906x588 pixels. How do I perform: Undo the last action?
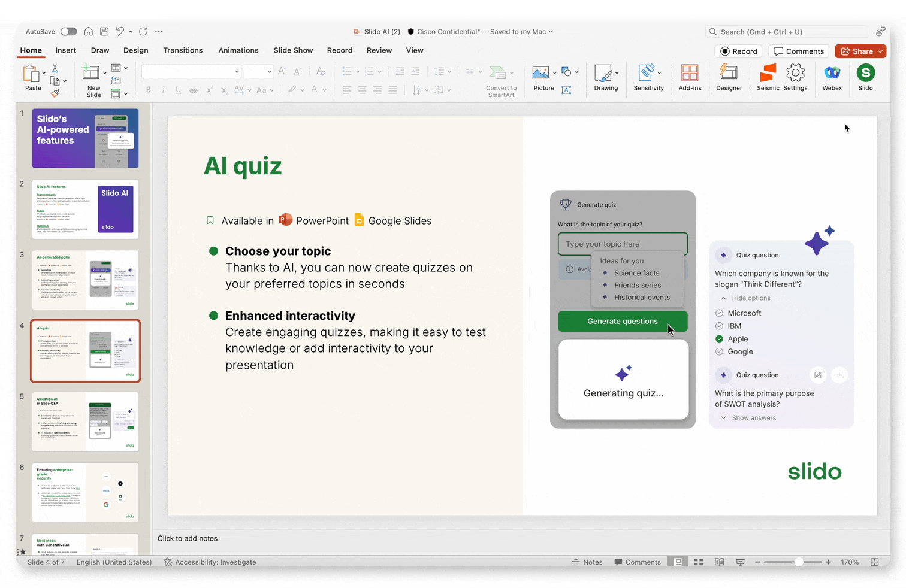pos(120,31)
